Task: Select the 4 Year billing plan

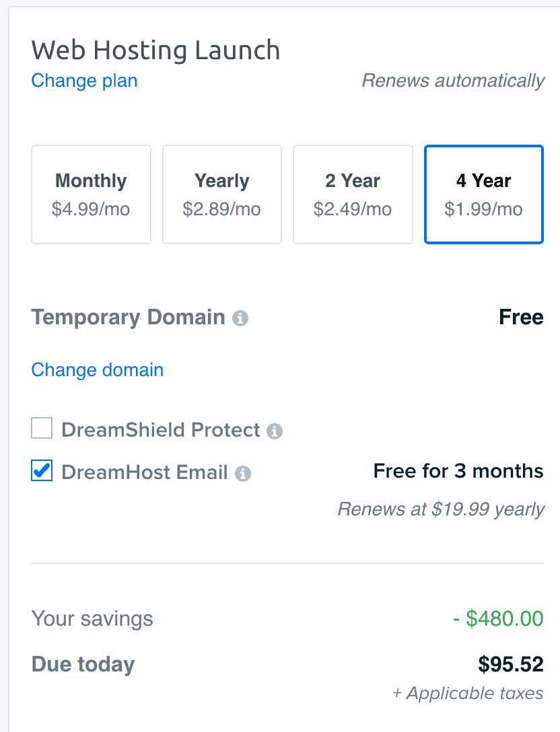Action: click(483, 194)
